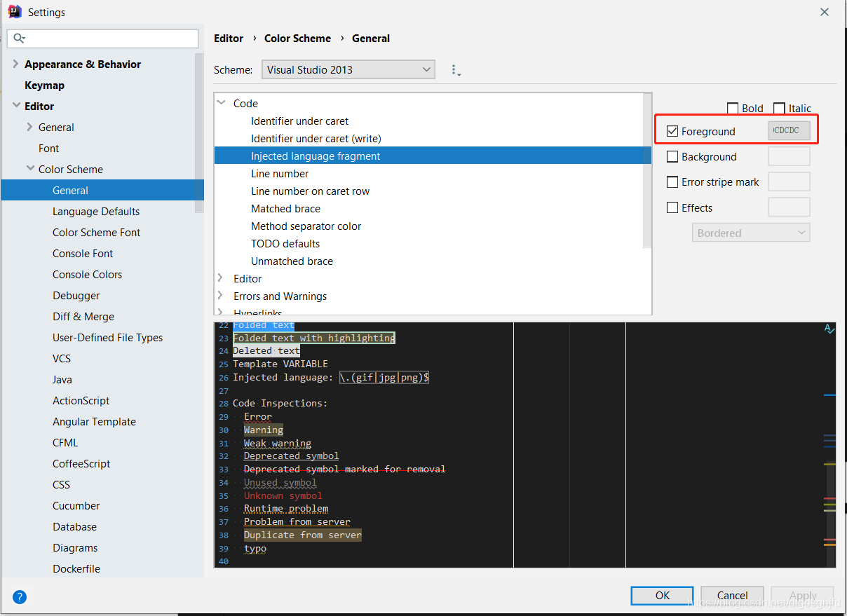Open Debugger color settings
This screenshot has width=847, height=616.
click(x=76, y=295)
